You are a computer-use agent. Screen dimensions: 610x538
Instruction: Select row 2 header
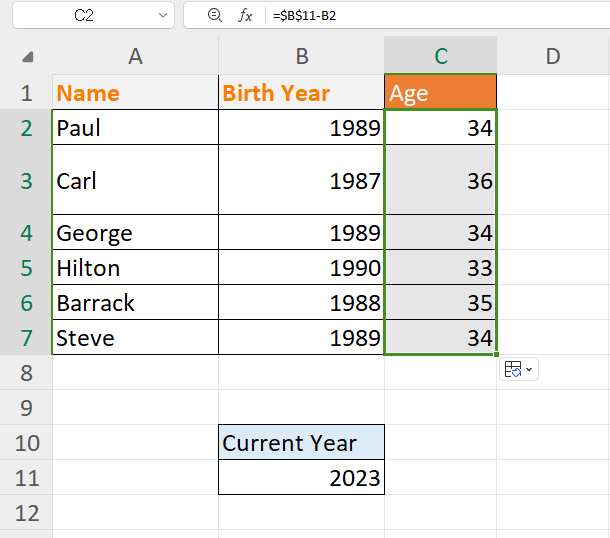(26, 127)
